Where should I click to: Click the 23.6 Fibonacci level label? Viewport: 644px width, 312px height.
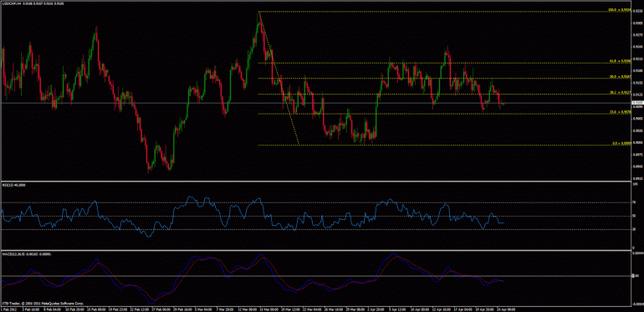[x=620, y=111]
